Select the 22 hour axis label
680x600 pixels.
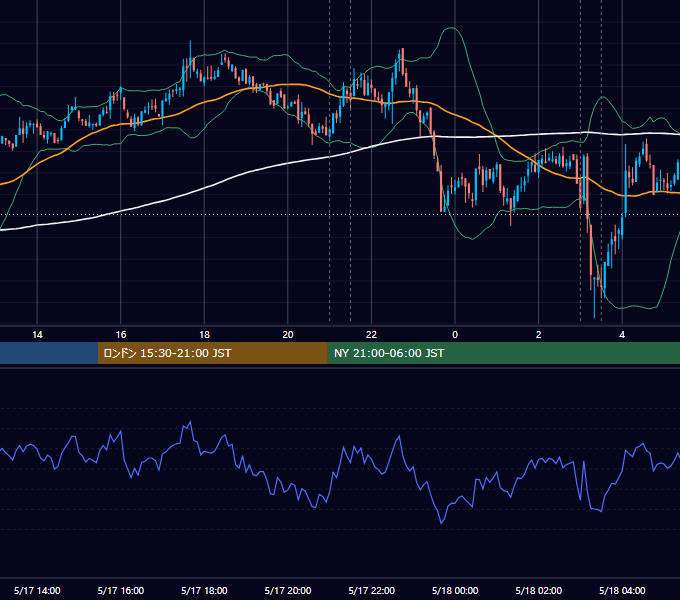click(x=371, y=335)
